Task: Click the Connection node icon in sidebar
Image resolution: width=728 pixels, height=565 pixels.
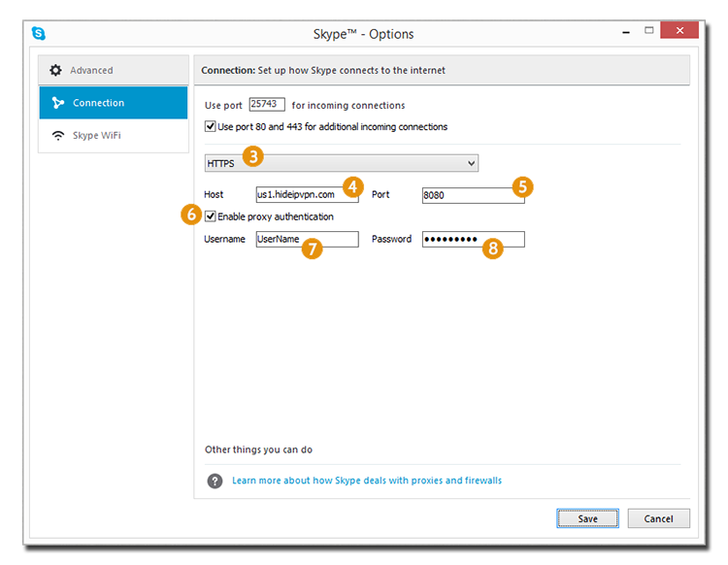Action: (x=57, y=103)
